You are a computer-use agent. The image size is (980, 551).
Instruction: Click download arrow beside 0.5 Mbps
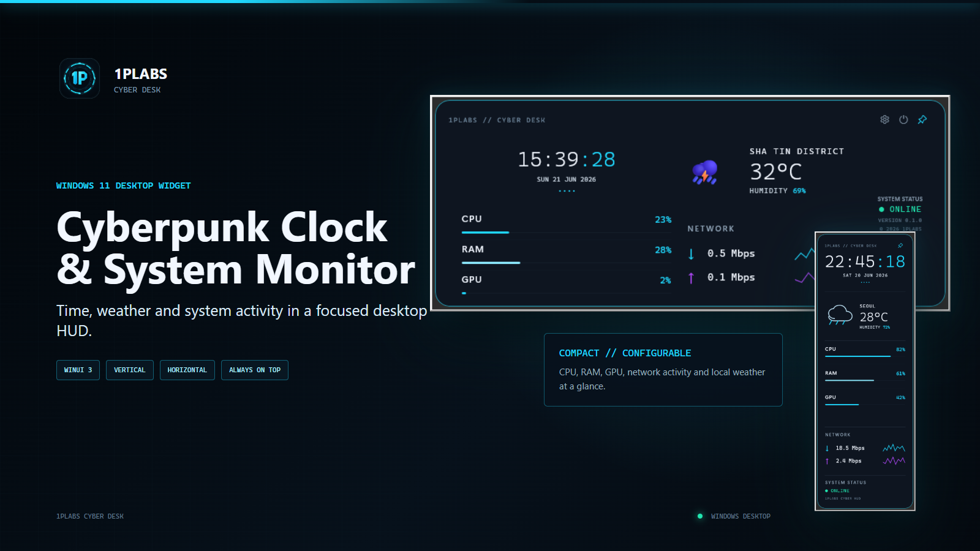691,254
